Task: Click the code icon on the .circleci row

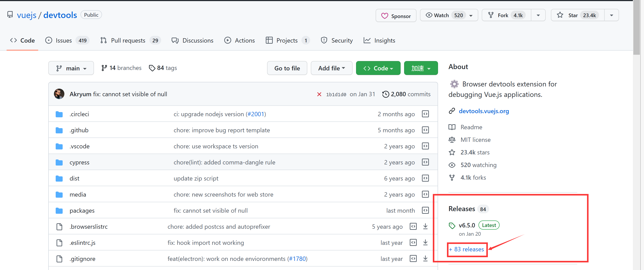Action: [425, 114]
